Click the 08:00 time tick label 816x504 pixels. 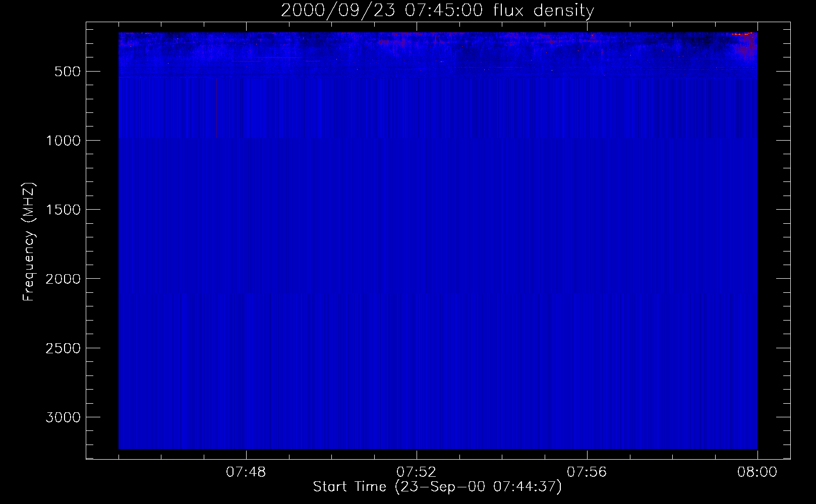[x=757, y=472]
